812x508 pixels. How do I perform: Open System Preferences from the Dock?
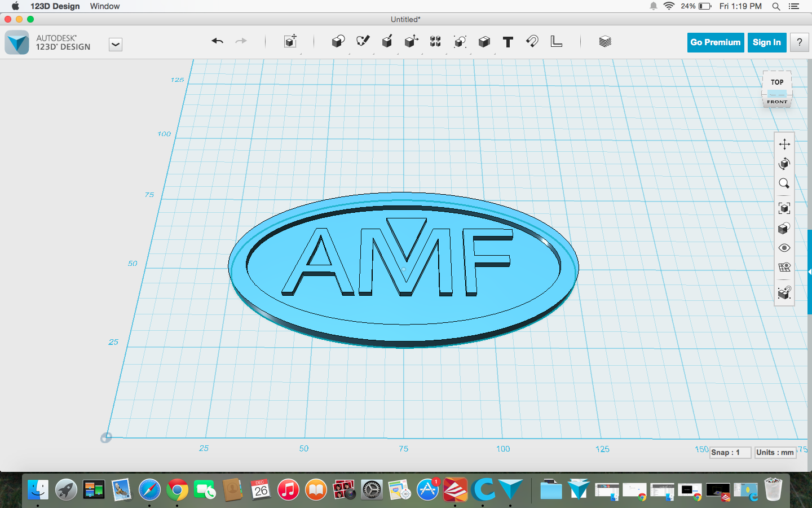(372, 489)
